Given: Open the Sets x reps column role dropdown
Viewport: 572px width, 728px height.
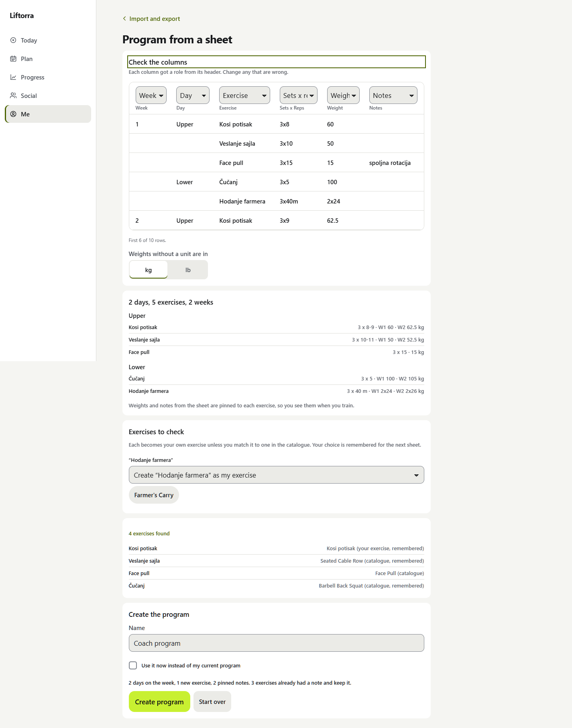Looking at the screenshot, I should tap(298, 95).
